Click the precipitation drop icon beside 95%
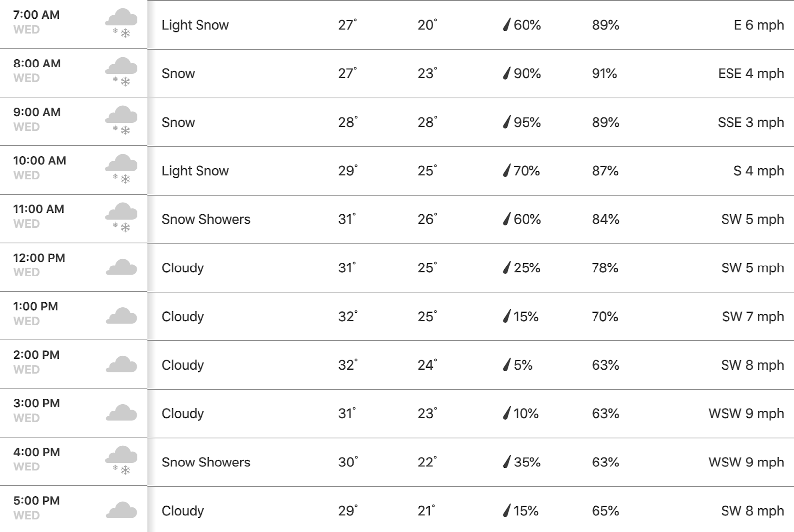The width and height of the screenshot is (794, 532). [506, 122]
